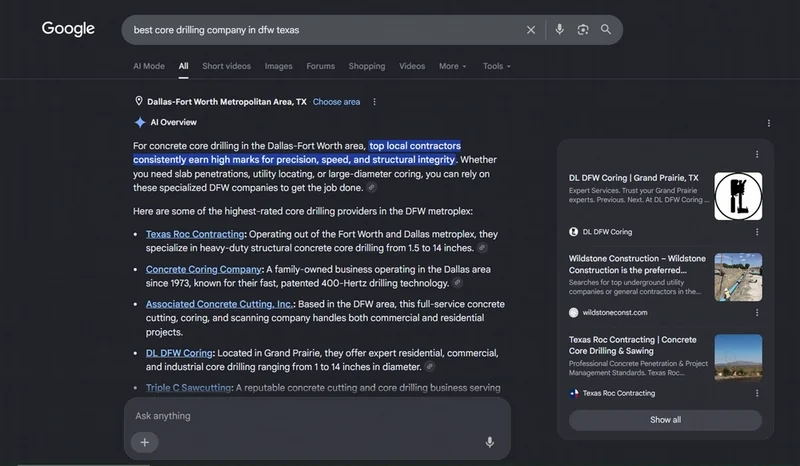The width and height of the screenshot is (800, 466).
Task: Start voice search with microphone icon in search bar
Action: tap(559, 30)
